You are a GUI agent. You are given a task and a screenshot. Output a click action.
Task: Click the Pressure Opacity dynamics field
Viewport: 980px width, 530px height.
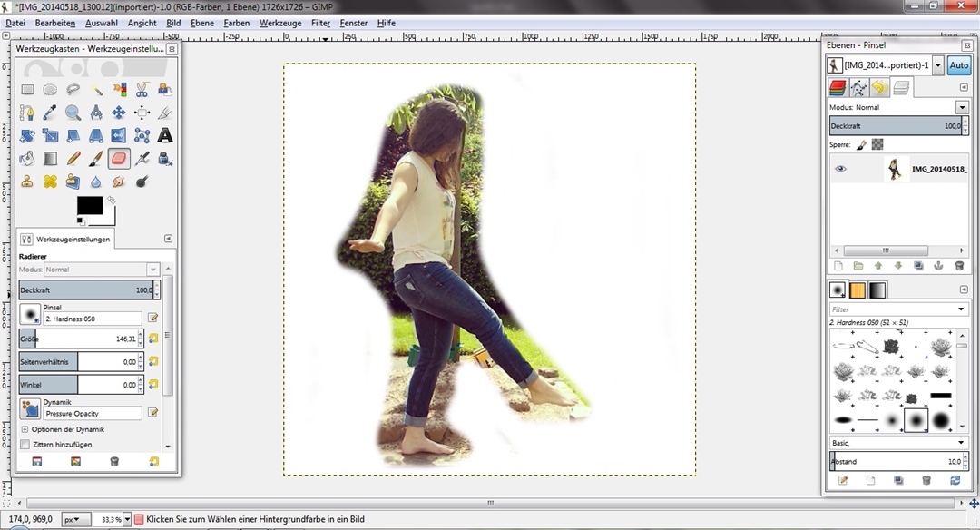click(x=93, y=413)
